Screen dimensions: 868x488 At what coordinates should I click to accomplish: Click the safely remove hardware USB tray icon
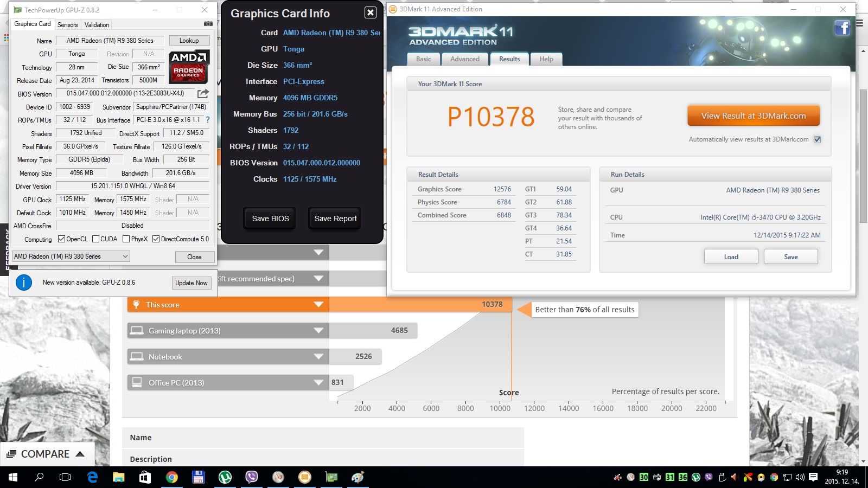[x=722, y=477]
